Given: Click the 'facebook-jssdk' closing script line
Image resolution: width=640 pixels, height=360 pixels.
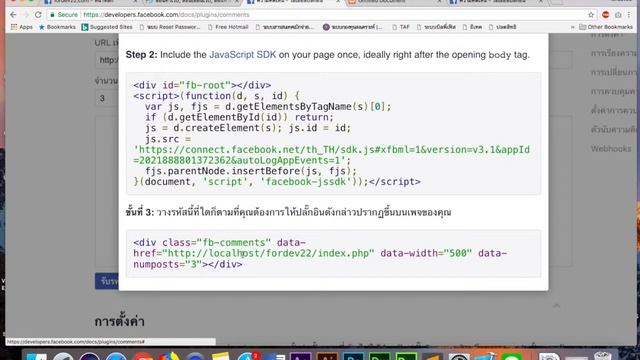Looking at the screenshot, I should [277, 182].
